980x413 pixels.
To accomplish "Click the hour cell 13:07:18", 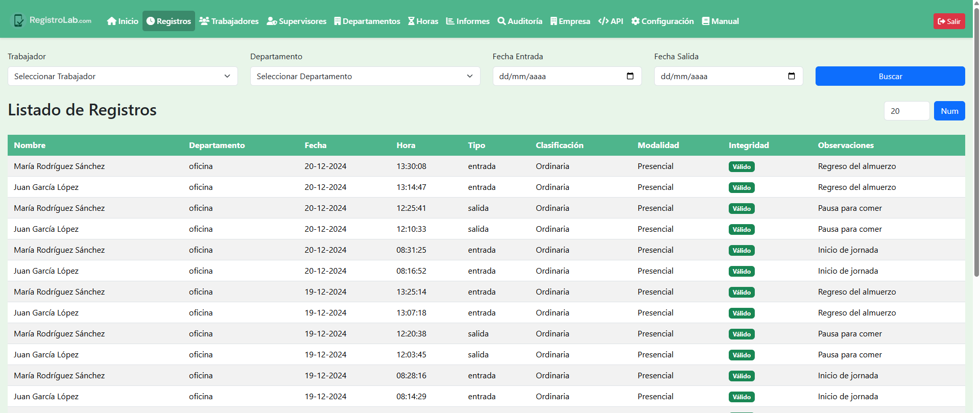I will coord(411,312).
